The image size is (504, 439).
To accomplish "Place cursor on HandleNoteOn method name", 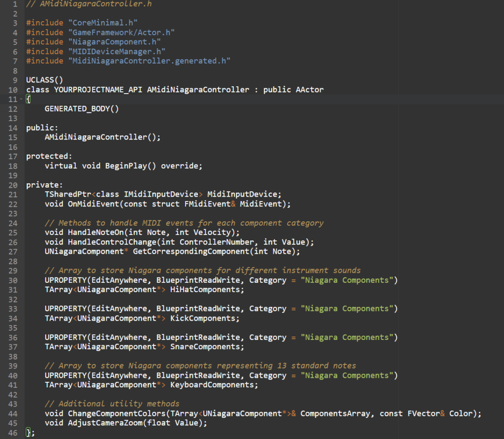I will tap(96, 233).
